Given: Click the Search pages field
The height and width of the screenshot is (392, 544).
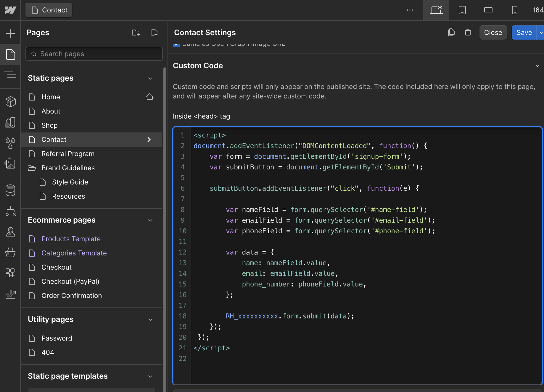Looking at the screenshot, I should point(94,54).
